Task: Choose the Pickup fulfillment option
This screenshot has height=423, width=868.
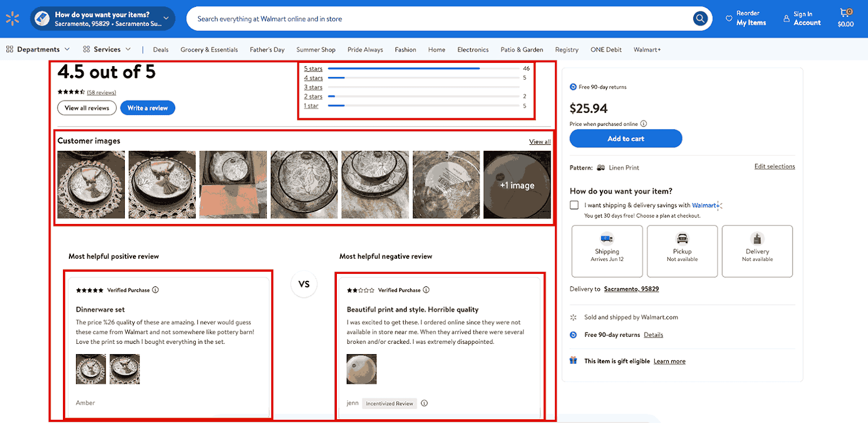Action: pyautogui.click(x=682, y=251)
